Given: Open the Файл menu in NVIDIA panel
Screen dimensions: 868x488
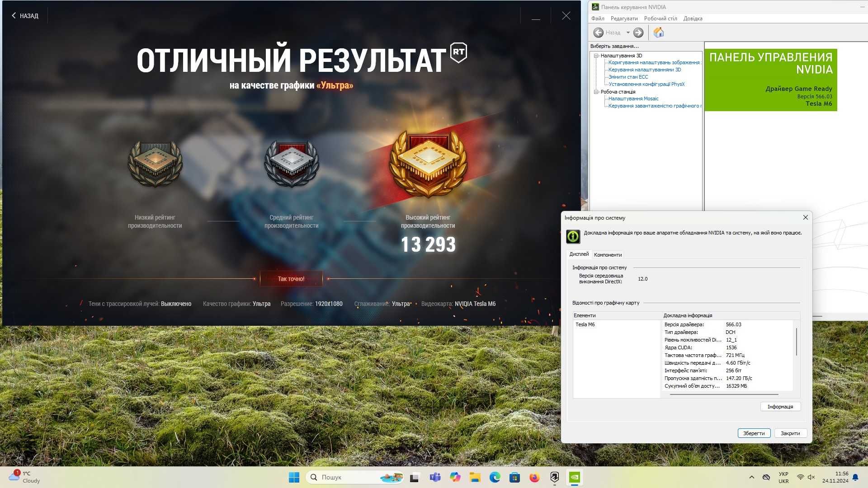Looking at the screenshot, I should (598, 19).
